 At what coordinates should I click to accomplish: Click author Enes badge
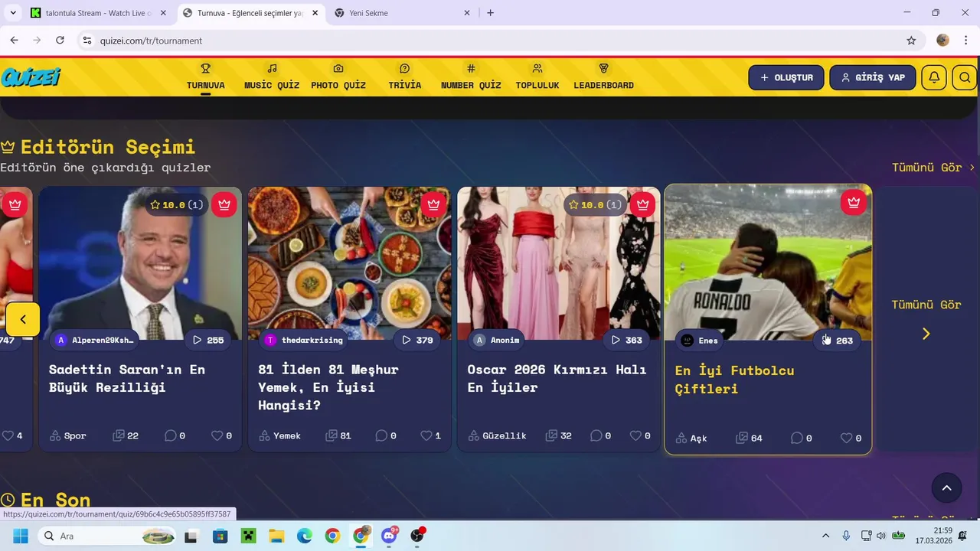(701, 341)
